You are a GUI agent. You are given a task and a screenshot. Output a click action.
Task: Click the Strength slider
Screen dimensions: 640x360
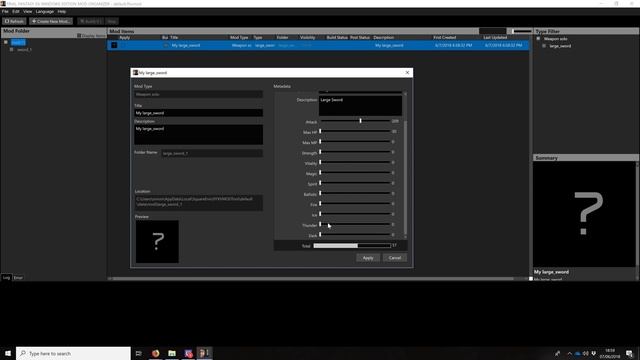(355, 152)
